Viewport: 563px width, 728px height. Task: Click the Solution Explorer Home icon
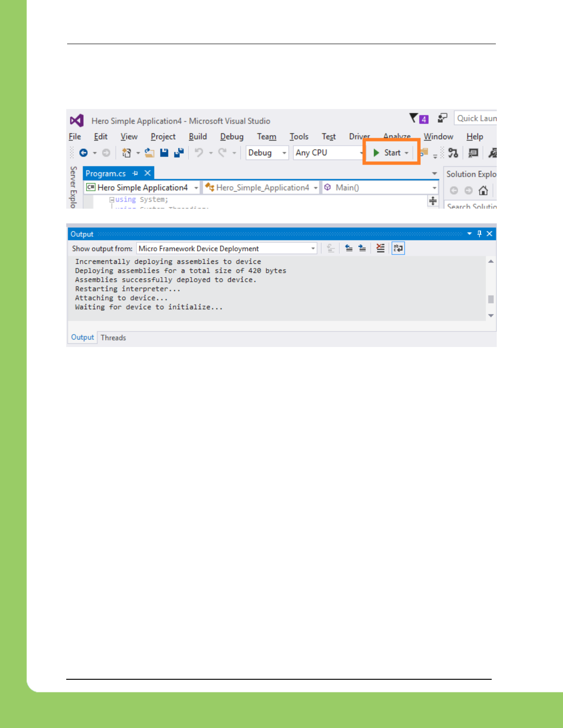point(483,190)
